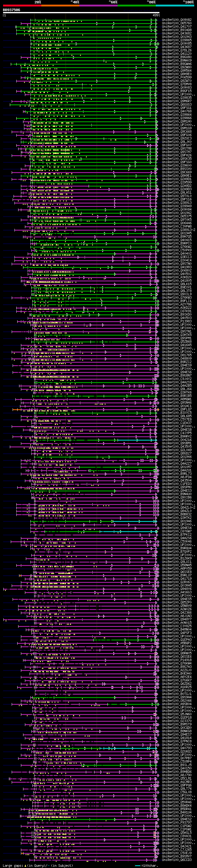Click the cyan alignment segment in Q01946 row
Viewport: 197px width, 868px height.
135,521
